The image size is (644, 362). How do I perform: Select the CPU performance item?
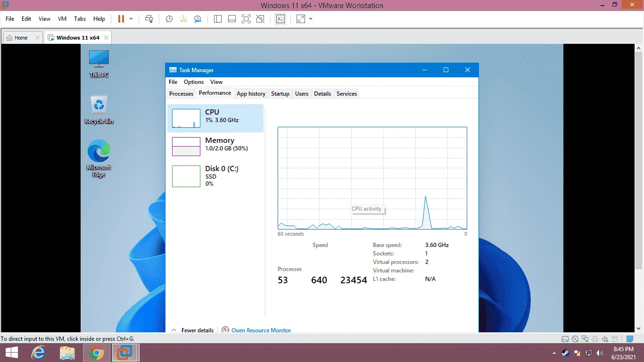coord(215,118)
